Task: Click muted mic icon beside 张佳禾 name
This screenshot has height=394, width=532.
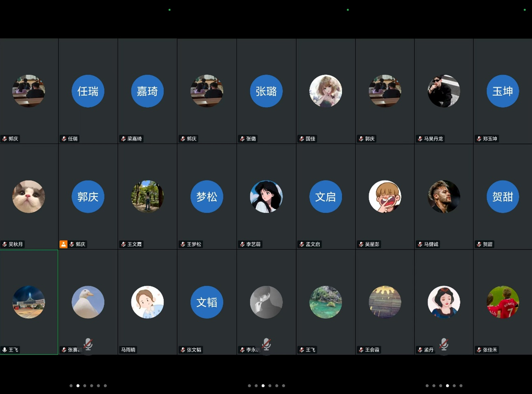Action: tap(479, 350)
